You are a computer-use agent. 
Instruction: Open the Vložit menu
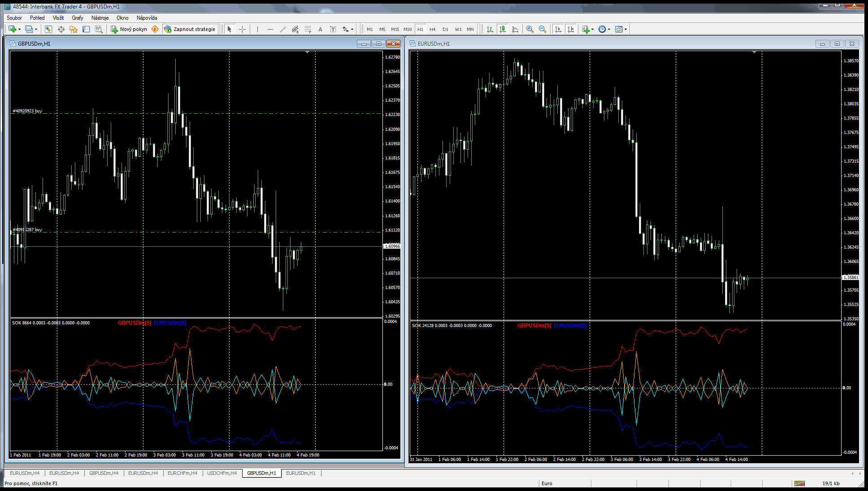[58, 18]
